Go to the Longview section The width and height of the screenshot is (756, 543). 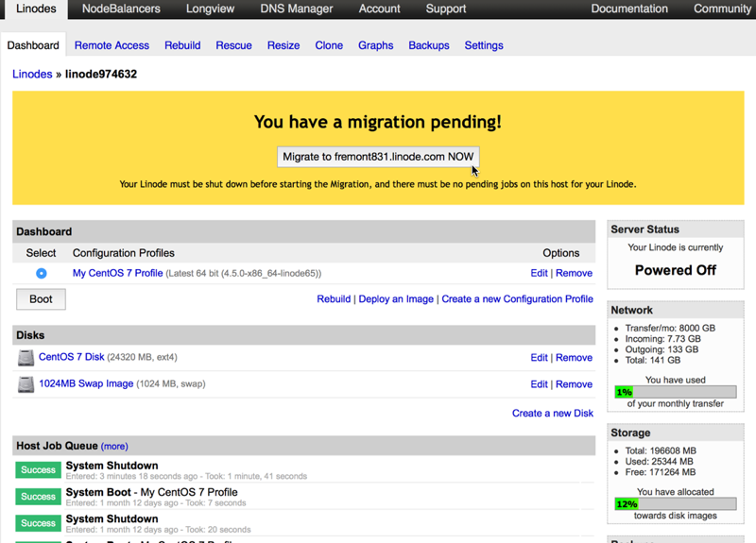click(210, 8)
